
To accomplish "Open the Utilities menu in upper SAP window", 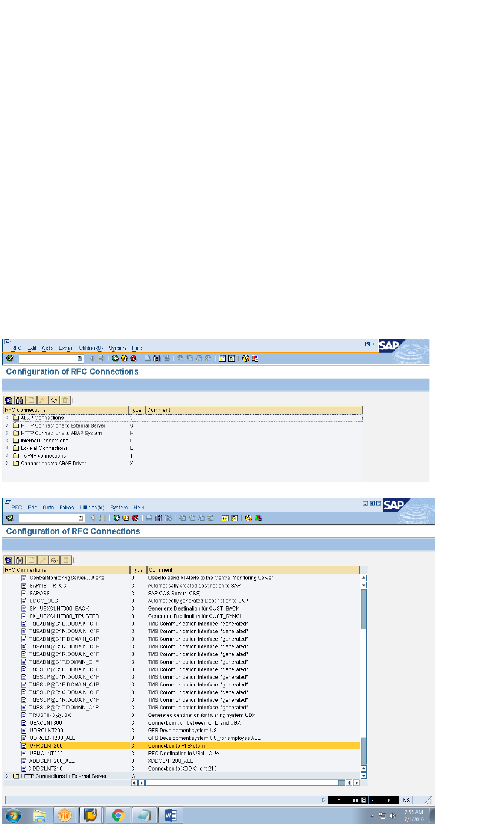I will pos(91,348).
